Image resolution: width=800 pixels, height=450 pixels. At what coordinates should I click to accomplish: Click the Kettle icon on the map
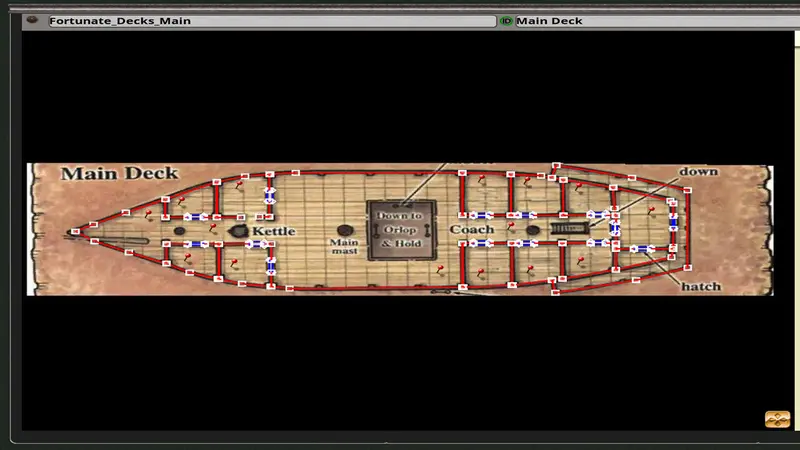239,231
